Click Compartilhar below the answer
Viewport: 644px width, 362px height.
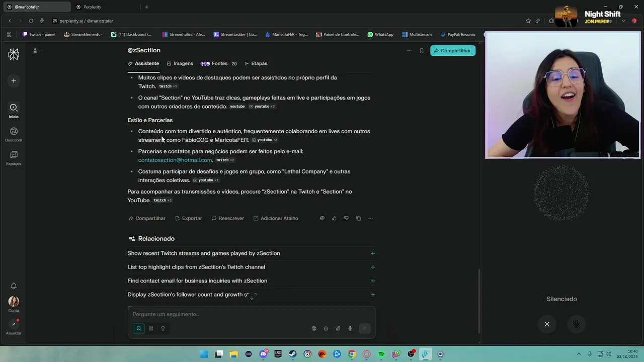147,218
